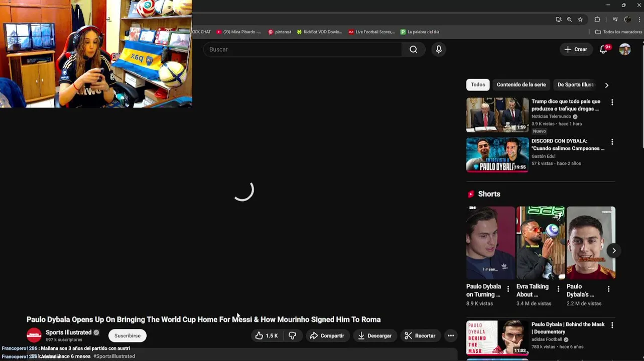Open the Pinterest bookmark
The width and height of the screenshot is (644, 361).
point(280,32)
